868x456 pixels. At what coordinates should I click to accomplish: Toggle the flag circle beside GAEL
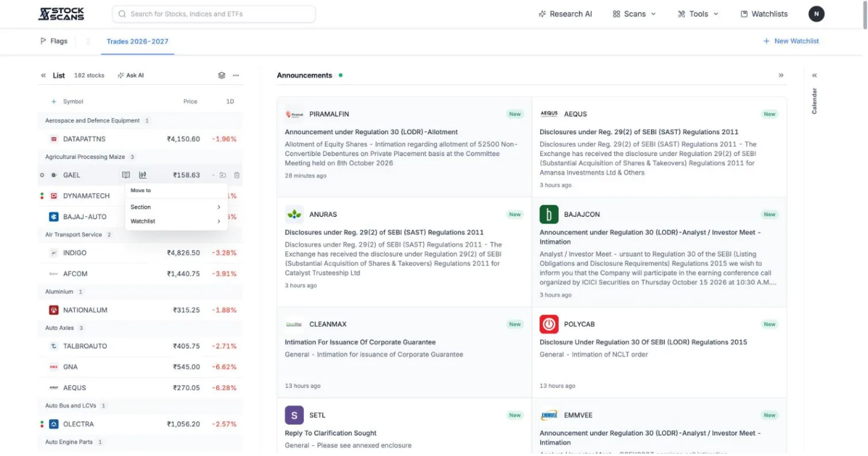point(42,175)
